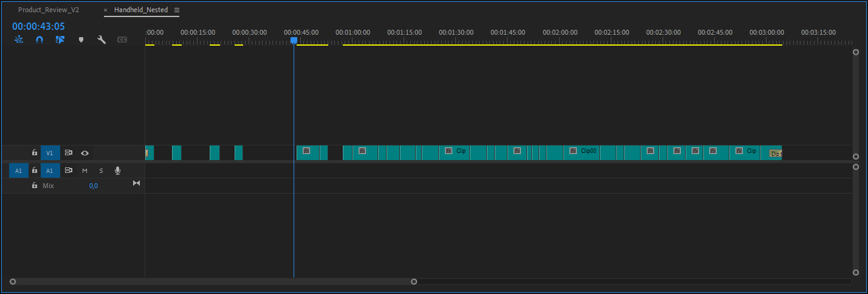The height and width of the screenshot is (294, 868).
Task: Click the Captions CC icon
Action: (122, 40)
